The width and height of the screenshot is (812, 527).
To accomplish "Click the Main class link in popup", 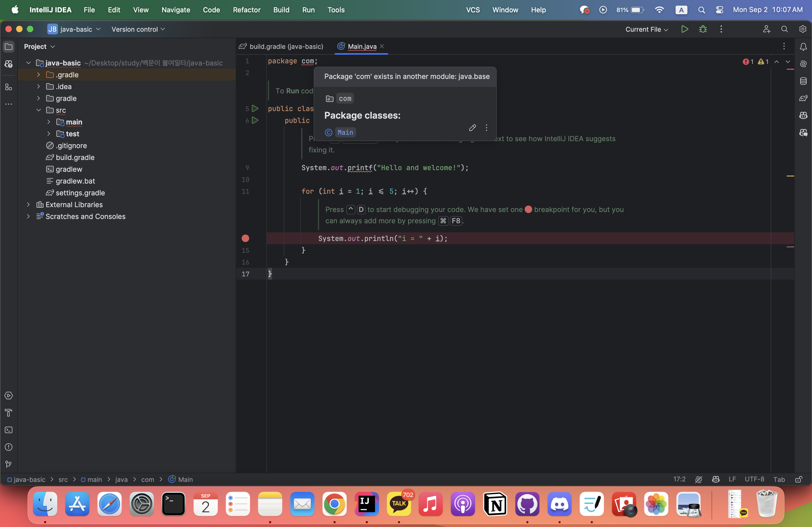I will (x=345, y=132).
